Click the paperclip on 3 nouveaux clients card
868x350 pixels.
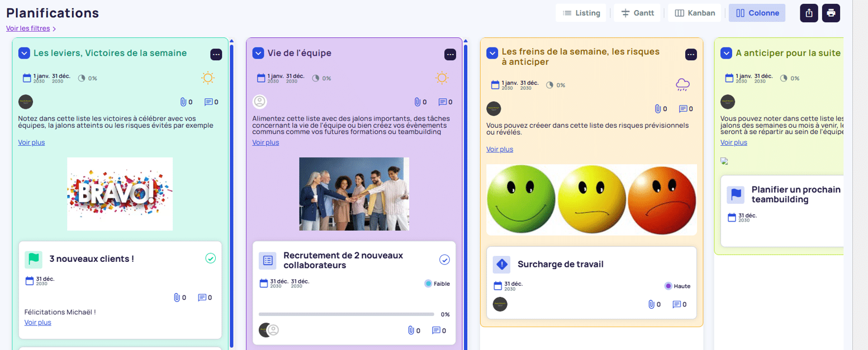pyautogui.click(x=176, y=298)
